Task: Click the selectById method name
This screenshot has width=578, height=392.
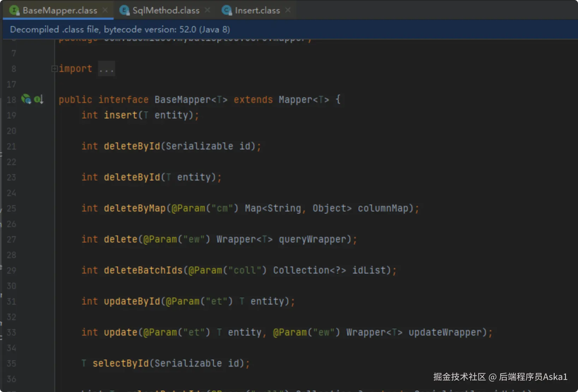Action: 121,363
